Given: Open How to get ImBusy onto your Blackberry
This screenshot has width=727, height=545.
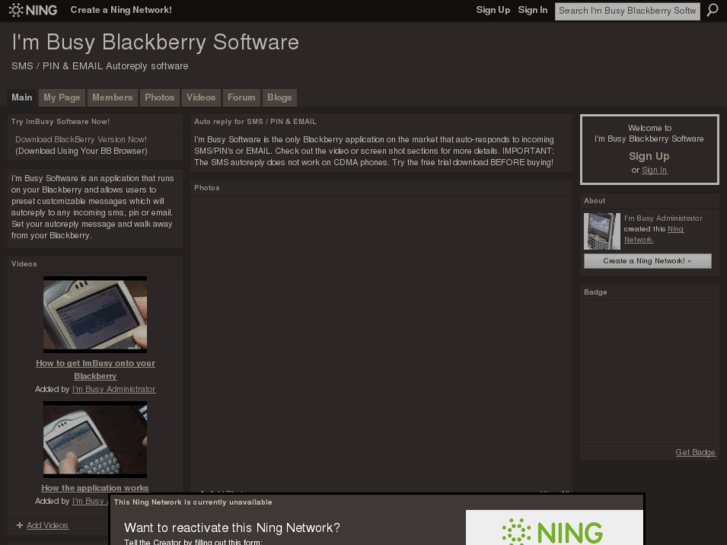Looking at the screenshot, I should (x=96, y=369).
